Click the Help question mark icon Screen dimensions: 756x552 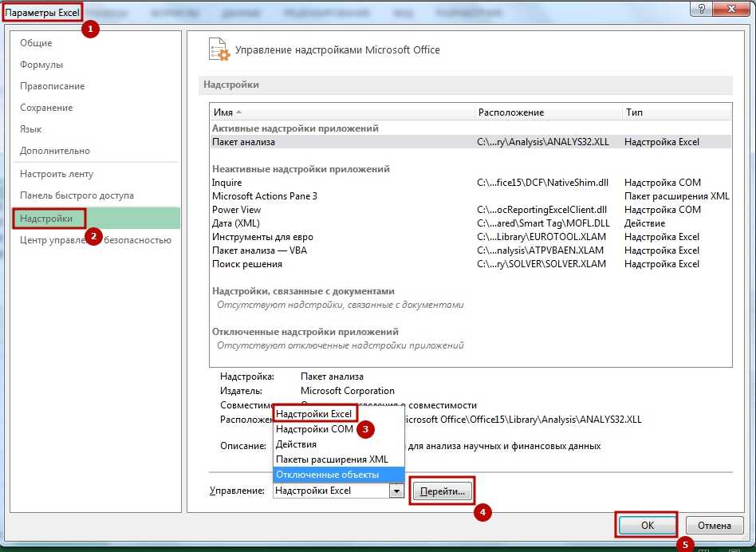[702, 8]
